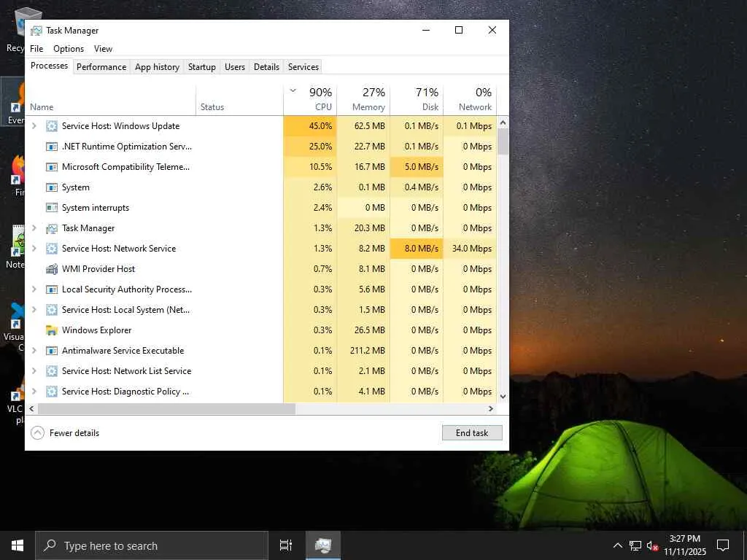747x560 pixels.
Task: Click the Antimalware Service Executable icon
Action: [52, 351]
